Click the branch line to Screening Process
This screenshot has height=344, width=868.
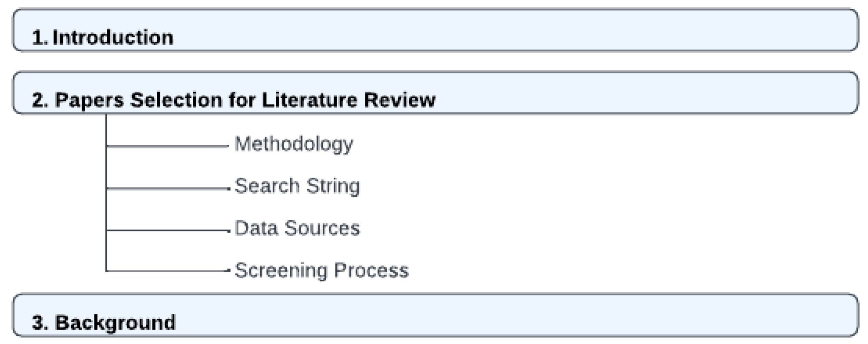coord(167,271)
